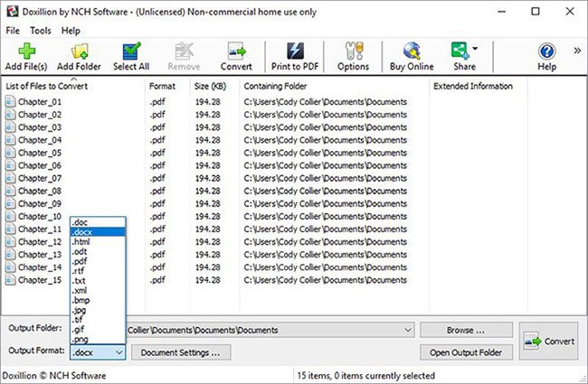Expand the Share dropdown arrow
The width and height of the screenshot is (588, 384).
[475, 49]
